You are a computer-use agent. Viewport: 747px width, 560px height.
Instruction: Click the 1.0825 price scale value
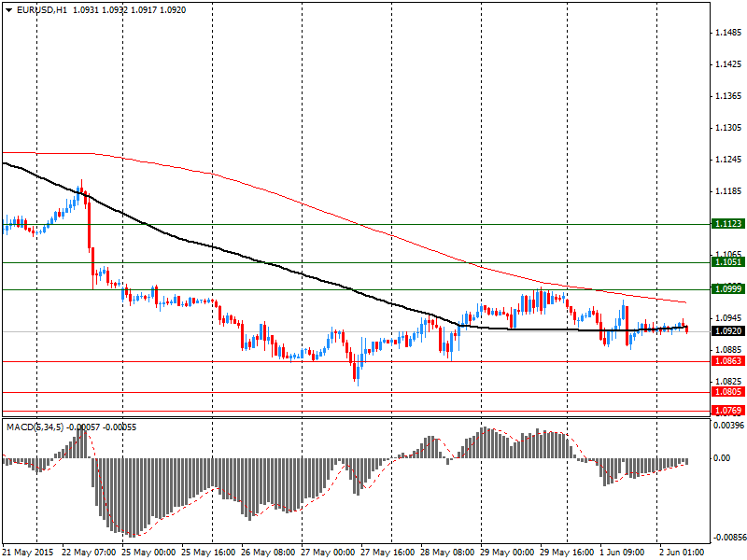click(728, 382)
